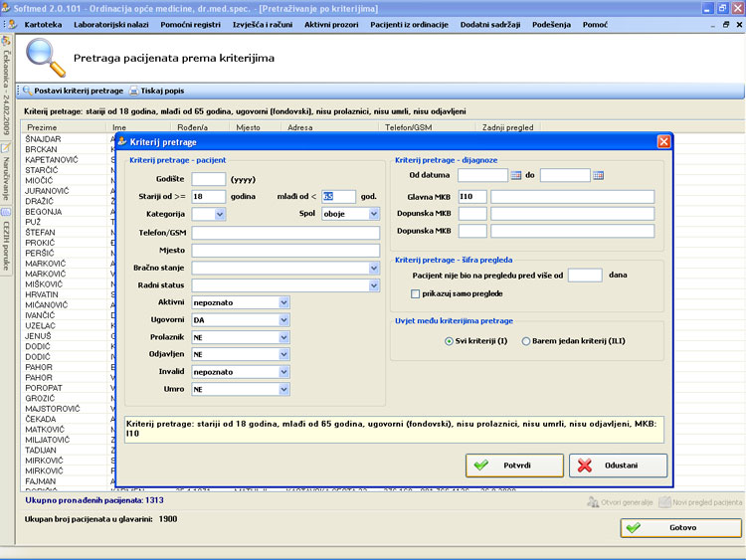Close the Kriterij pretrage dialog
Viewport: 746px width, 560px height.
(663, 141)
